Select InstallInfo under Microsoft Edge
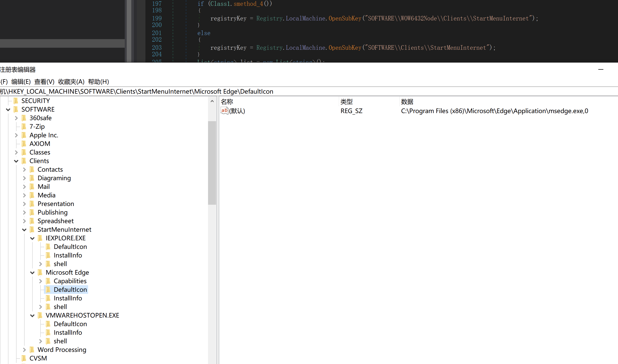The width and height of the screenshot is (618, 364). [68, 298]
